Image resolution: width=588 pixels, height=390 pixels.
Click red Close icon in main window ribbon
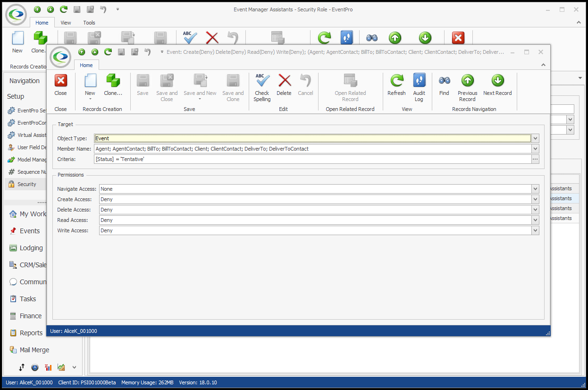pyautogui.click(x=458, y=38)
